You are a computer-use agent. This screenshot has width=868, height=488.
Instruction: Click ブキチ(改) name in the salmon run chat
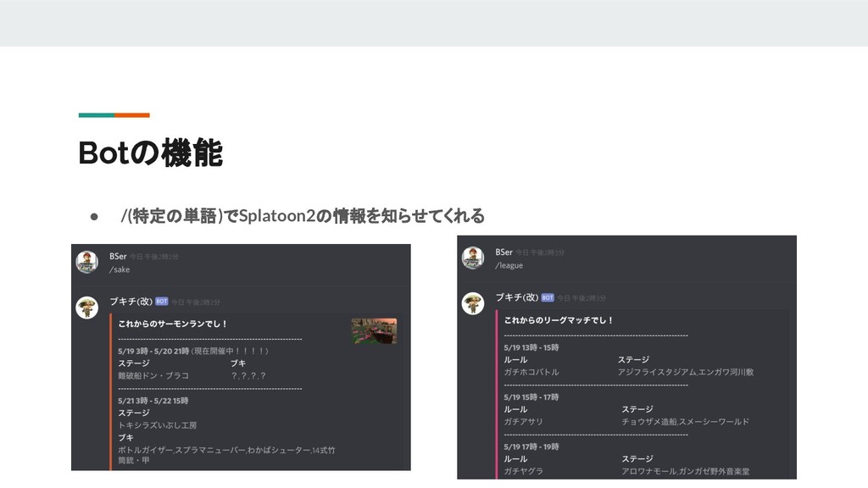pos(131,302)
